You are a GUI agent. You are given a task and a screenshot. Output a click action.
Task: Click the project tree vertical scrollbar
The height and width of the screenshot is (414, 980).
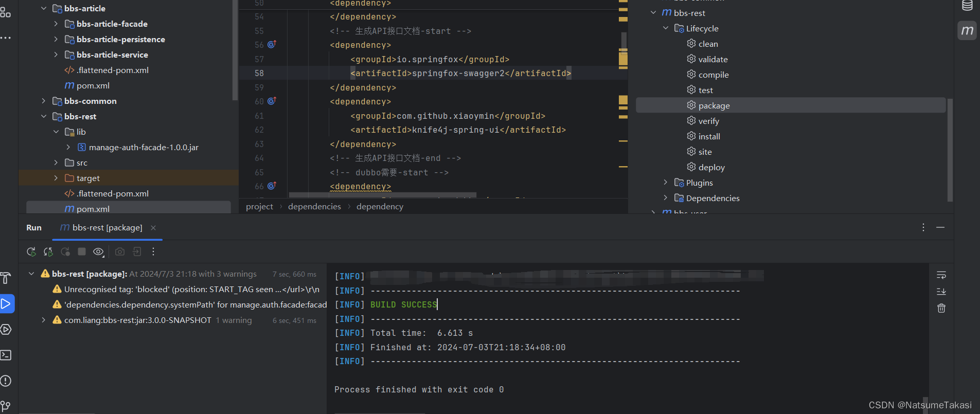pos(235,50)
